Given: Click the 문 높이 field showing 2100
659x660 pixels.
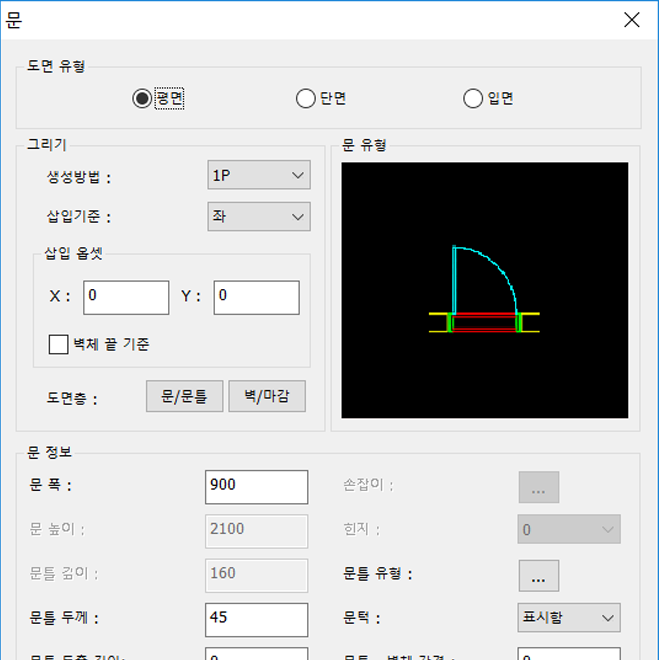Looking at the screenshot, I should tap(257, 531).
